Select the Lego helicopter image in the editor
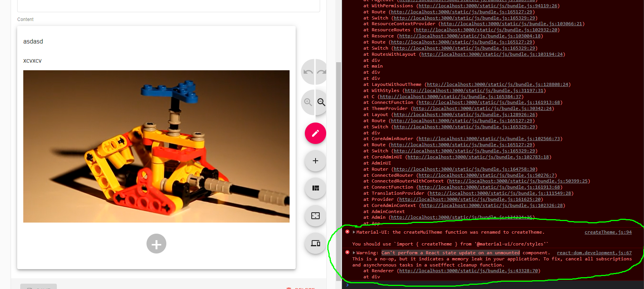644x289 pixels. 156,146
